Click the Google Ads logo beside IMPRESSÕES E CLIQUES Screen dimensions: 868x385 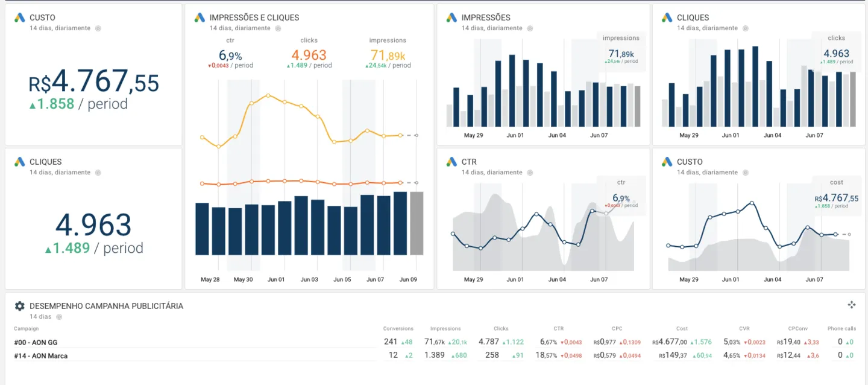pyautogui.click(x=200, y=17)
